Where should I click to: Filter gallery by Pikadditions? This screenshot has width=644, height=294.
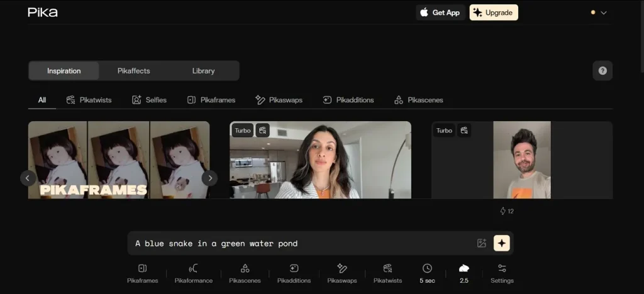click(x=348, y=100)
